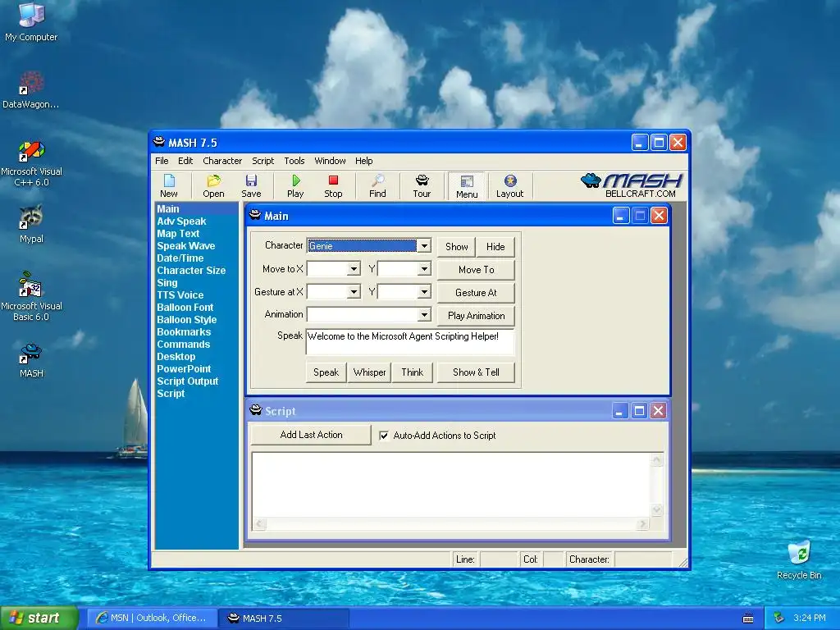This screenshot has width=840, height=630.
Task: Click the MASH bellcraft.com logo
Action: point(631,185)
